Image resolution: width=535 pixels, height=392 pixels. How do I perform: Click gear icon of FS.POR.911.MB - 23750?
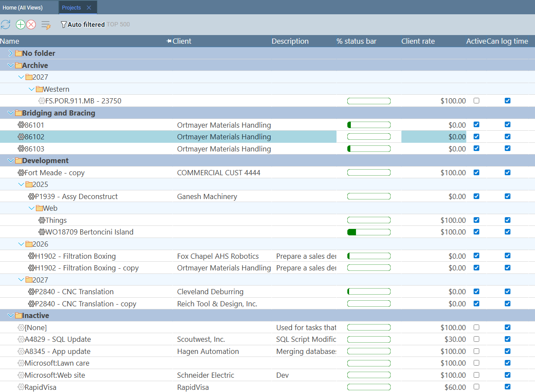42,101
